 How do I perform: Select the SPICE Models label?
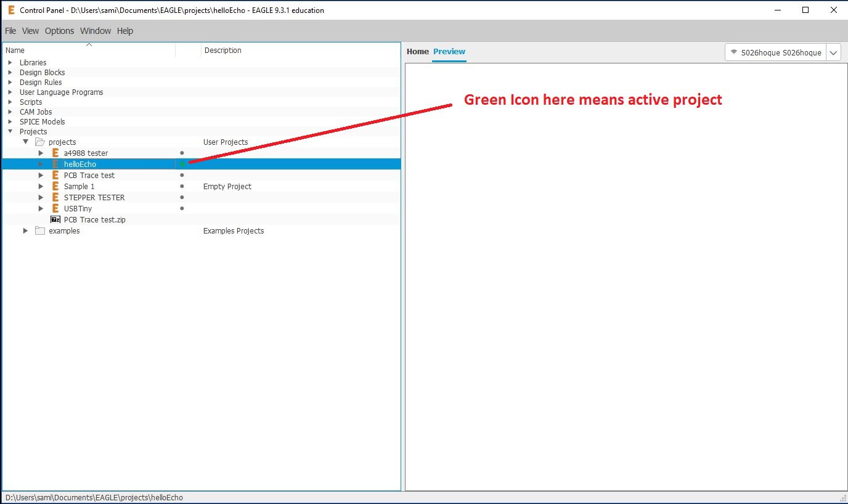[x=42, y=121]
